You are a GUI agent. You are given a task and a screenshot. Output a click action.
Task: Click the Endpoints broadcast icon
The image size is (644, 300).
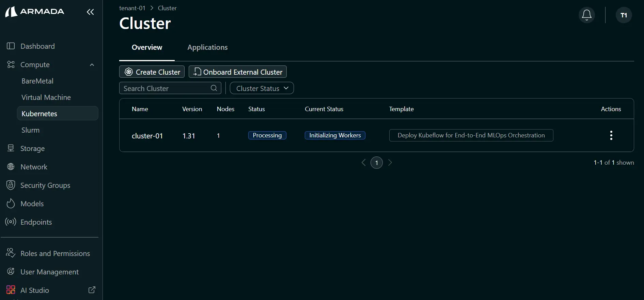(11, 222)
